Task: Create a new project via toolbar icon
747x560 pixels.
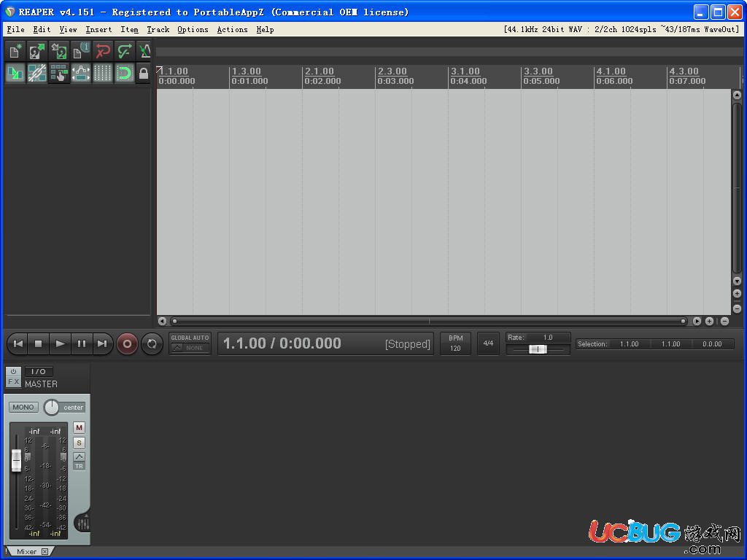Action: (15, 51)
